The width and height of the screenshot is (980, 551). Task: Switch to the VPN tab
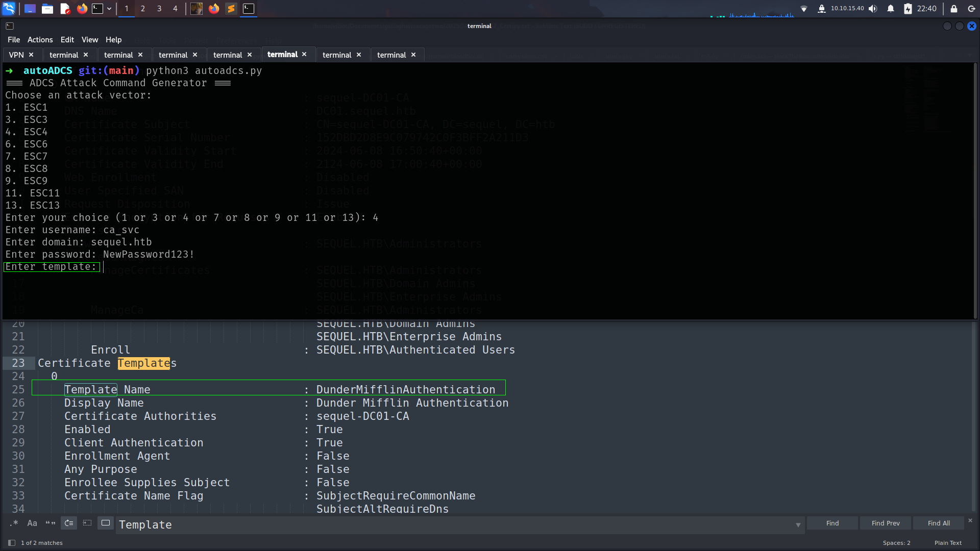(x=16, y=55)
